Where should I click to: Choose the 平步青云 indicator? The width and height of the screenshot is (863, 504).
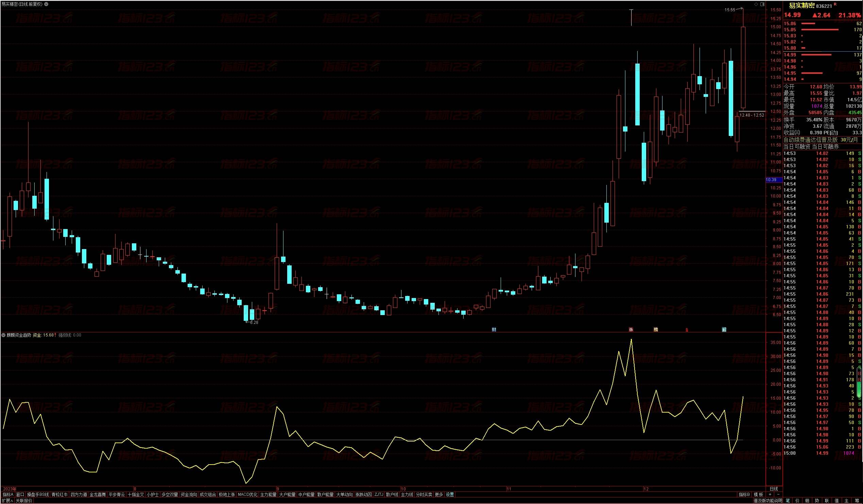[117, 494]
